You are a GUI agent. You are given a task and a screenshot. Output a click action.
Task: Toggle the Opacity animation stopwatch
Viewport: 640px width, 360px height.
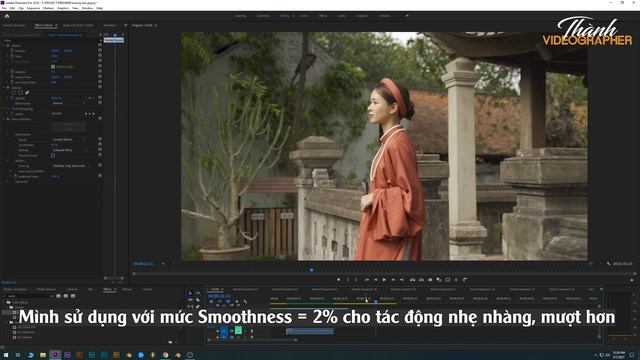[x=12, y=98]
